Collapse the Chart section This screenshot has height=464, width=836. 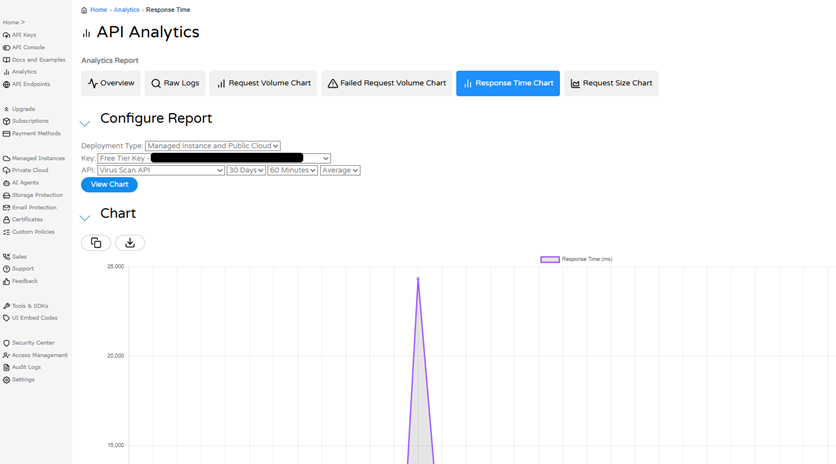click(x=85, y=218)
